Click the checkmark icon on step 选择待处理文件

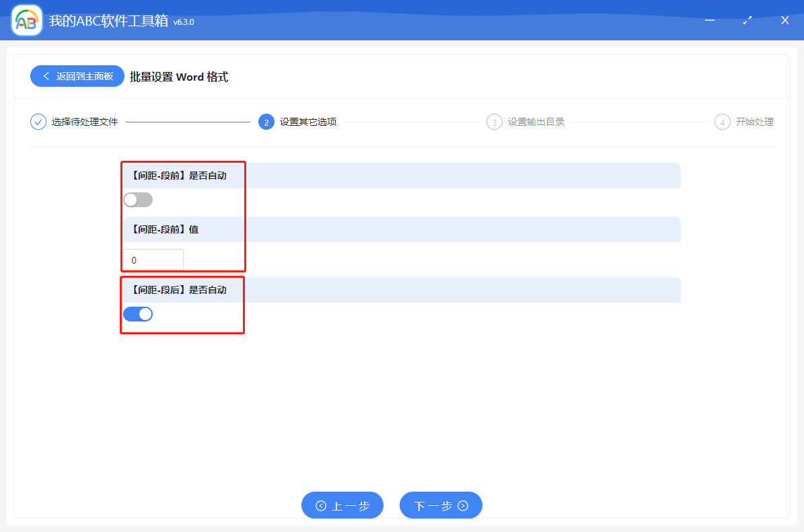coord(38,122)
